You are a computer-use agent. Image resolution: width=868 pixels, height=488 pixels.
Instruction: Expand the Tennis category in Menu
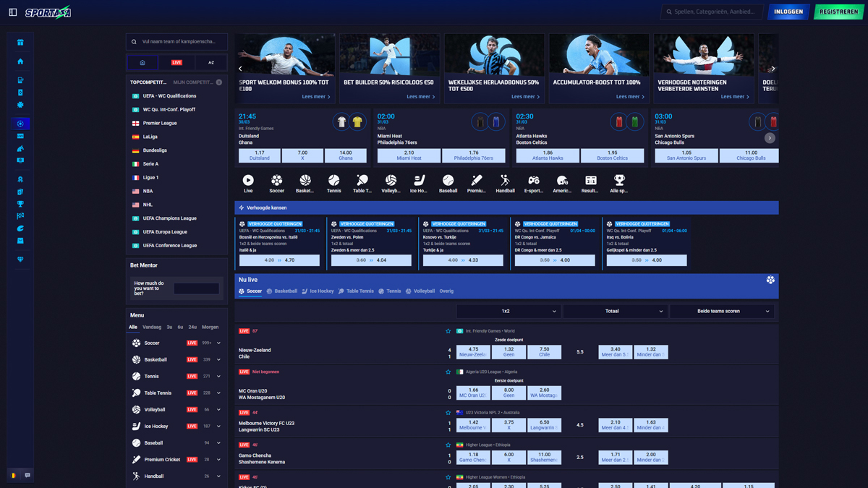(218, 377)
